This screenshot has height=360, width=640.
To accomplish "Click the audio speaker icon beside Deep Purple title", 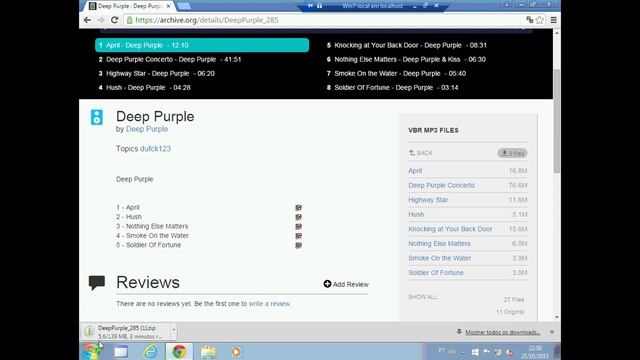I will (97, 117).
